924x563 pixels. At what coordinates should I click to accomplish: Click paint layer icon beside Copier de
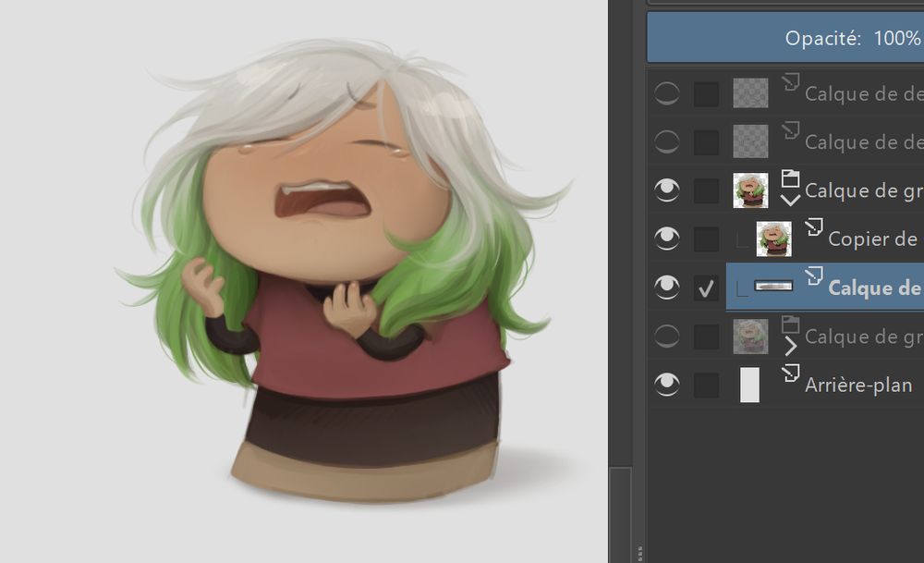(x=814, y=226)
